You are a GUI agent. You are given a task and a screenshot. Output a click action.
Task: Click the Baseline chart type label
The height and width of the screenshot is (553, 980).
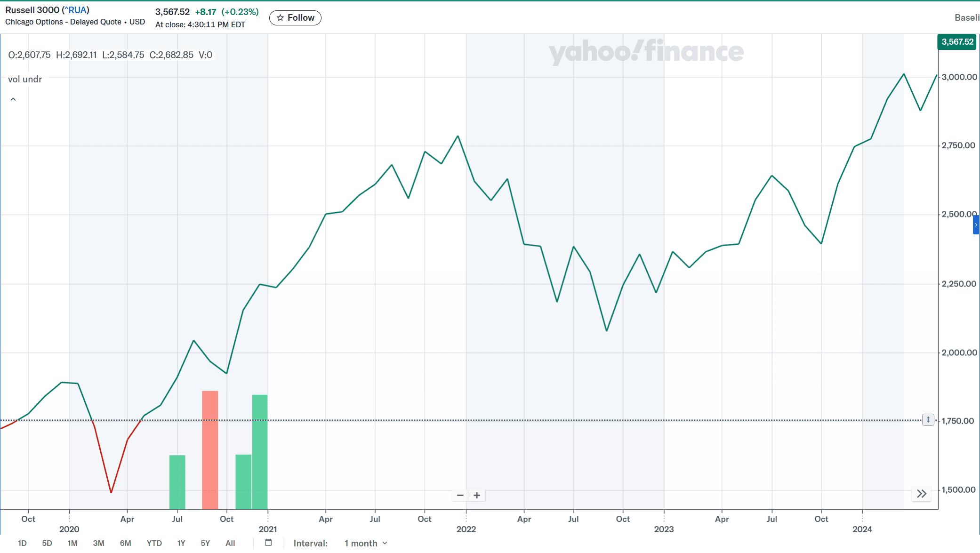click(x=966, y=18)
